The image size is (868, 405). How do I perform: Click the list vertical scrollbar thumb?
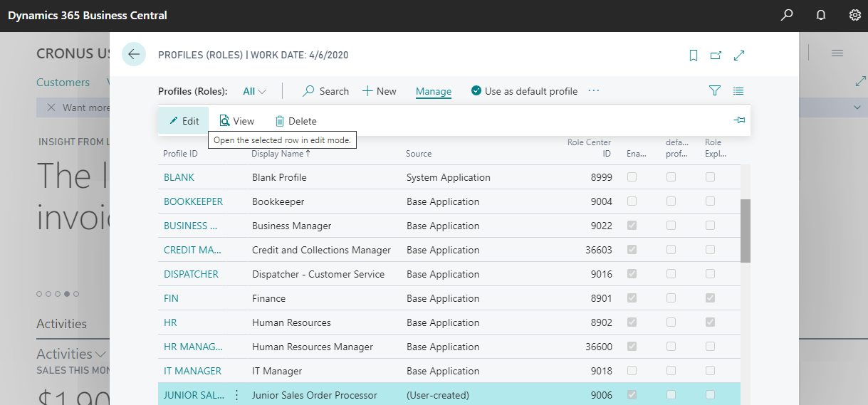point(746,231)
